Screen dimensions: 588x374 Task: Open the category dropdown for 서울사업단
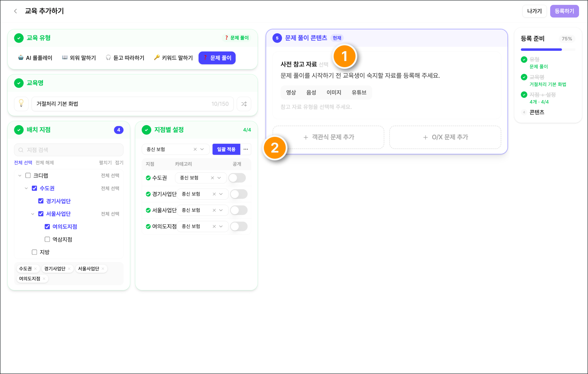221,210
